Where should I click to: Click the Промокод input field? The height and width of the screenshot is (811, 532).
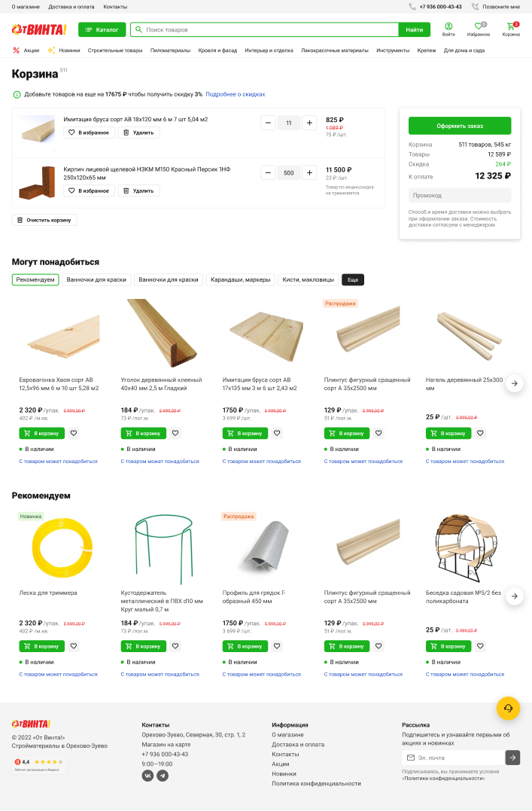[x=460, y=196]
